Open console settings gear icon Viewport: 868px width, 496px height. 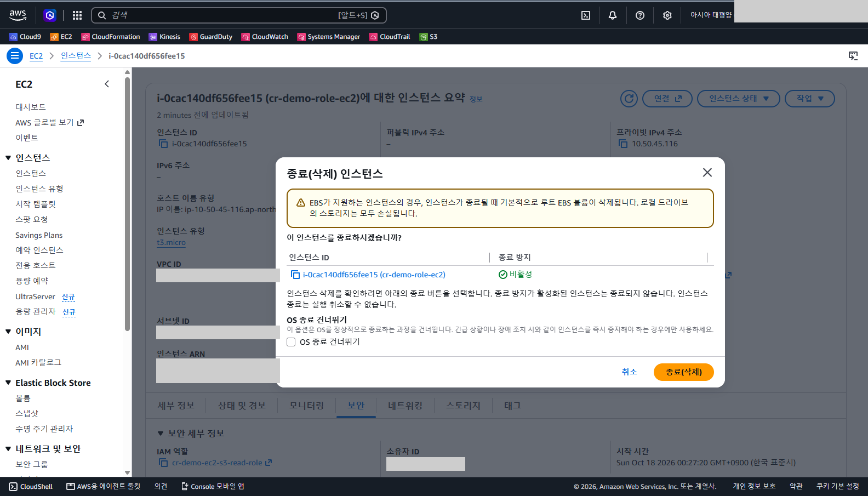click(x=667, y=15)
